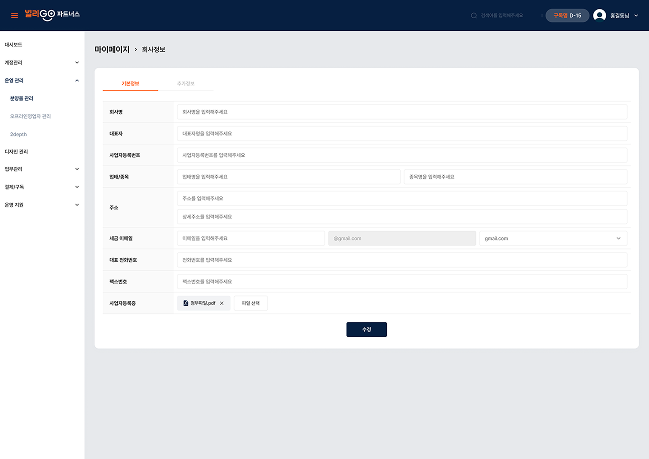
Task: Select 오프라인영업점 관리 submenu item
Action: point(30,116)
